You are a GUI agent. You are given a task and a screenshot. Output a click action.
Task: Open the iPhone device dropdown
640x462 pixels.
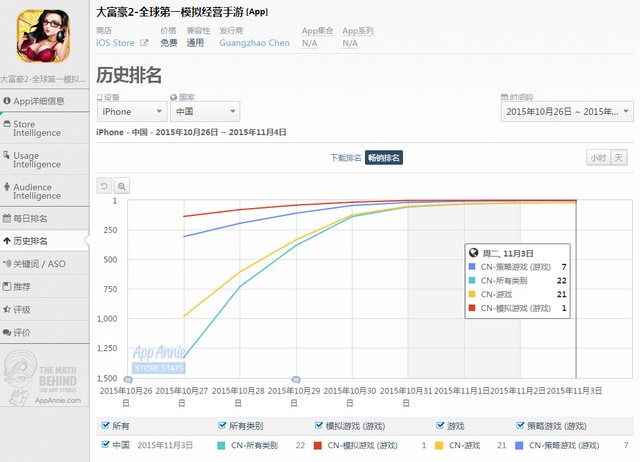pos(132,111)
